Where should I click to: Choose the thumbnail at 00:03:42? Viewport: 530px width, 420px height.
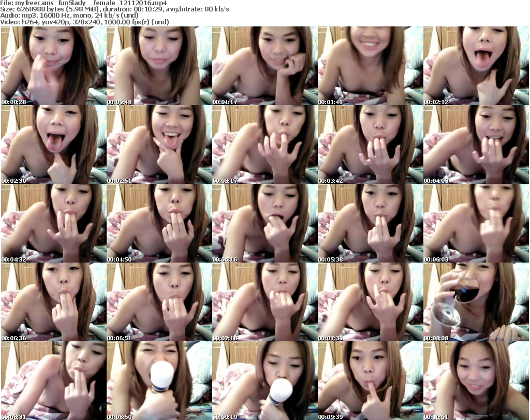(371, 144)
